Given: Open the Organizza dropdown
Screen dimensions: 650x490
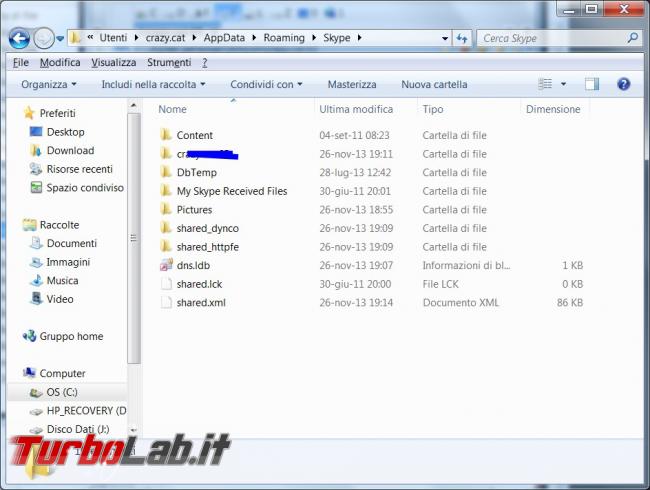Looking at the screenshot, I should point(49,85).
